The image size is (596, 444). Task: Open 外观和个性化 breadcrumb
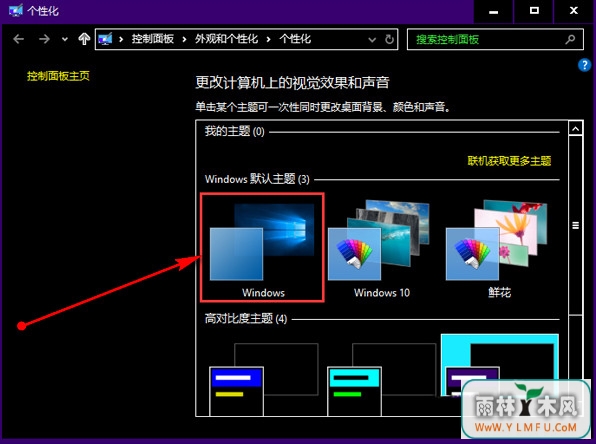click(227, 39)
